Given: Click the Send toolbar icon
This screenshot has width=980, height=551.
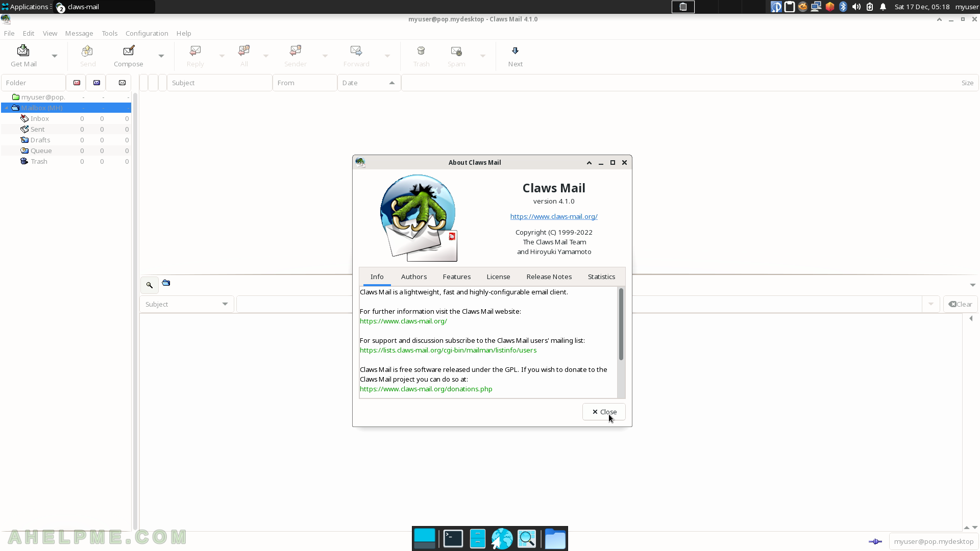Looking at the screenshot, I should point(87,56).
